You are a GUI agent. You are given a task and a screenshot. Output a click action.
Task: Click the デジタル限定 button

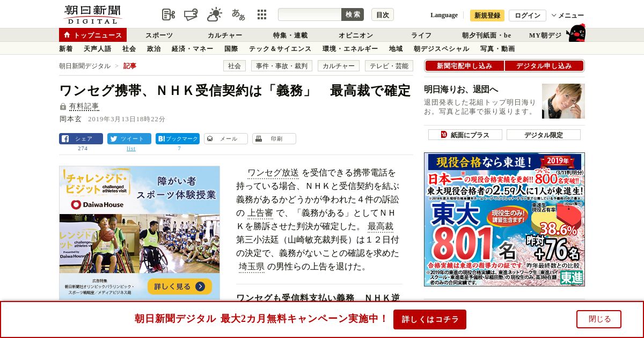click(544, 135)
